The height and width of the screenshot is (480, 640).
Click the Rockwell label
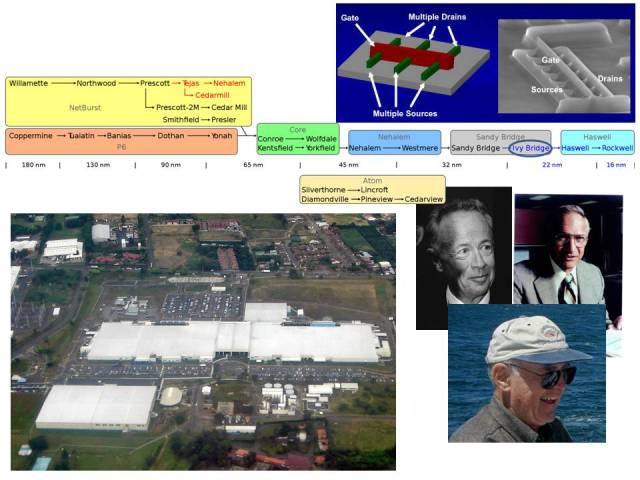[x=617, y=148]
